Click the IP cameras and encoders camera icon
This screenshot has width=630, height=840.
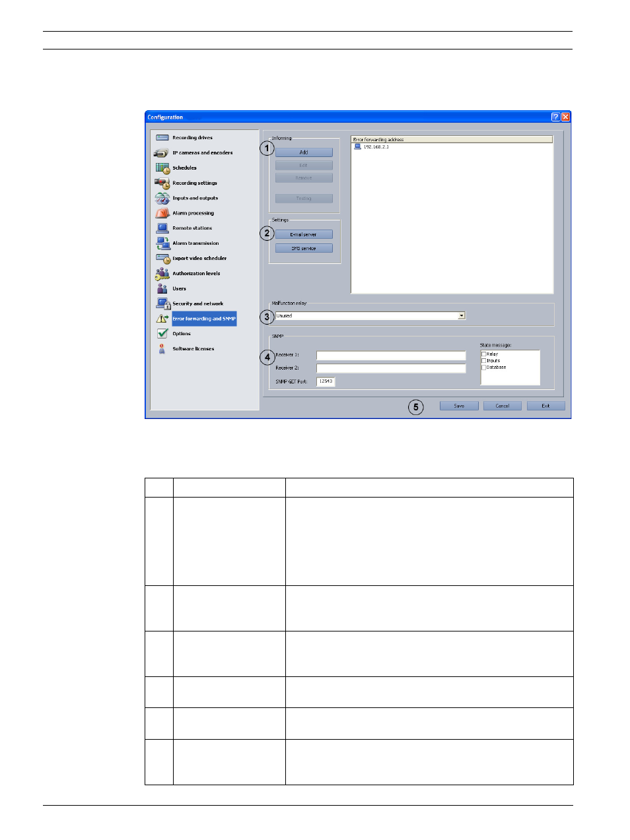[x=161, y=152]
